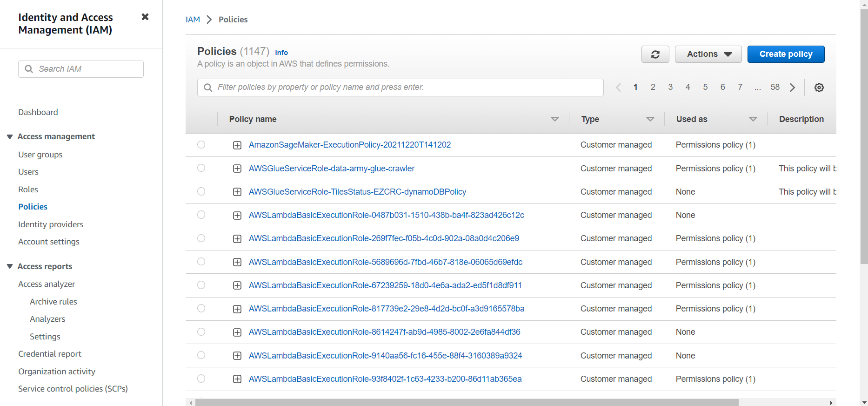Refresh the policies list
Viewport: 868px width, 406px height.
[655, 54]
